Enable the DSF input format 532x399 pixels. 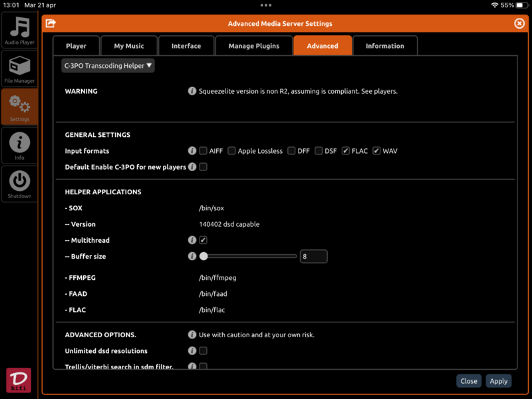(x=319, y=151)
